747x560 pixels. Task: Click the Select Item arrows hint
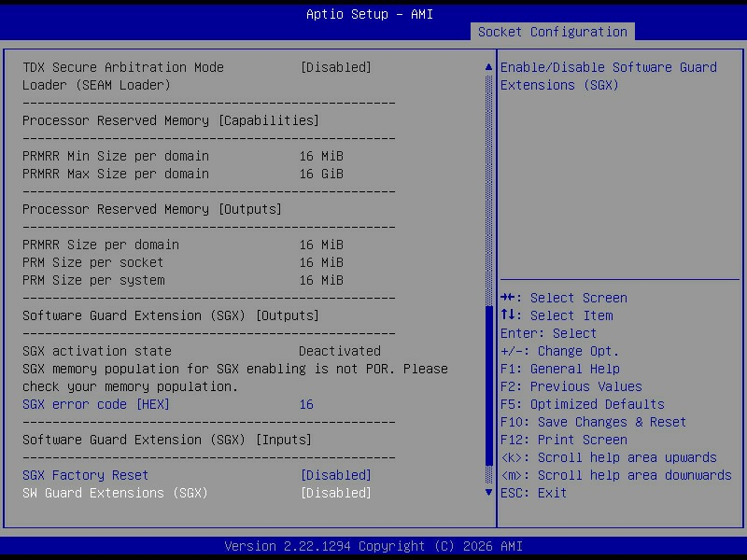[557, 315]
